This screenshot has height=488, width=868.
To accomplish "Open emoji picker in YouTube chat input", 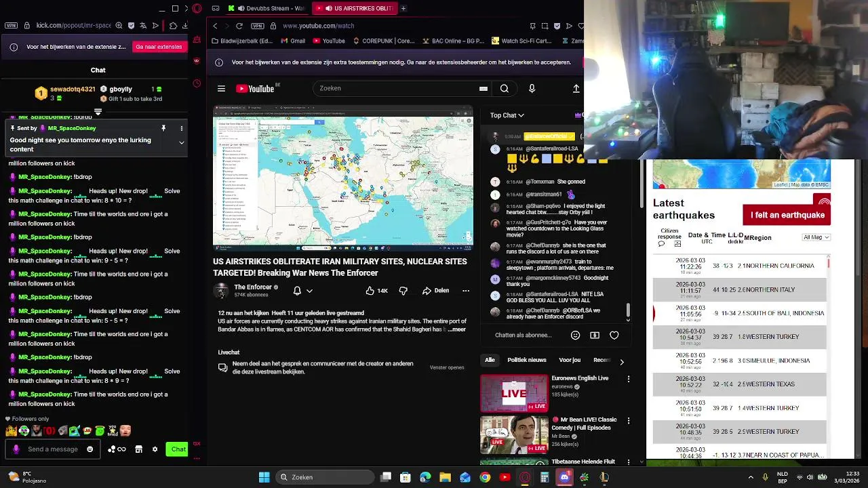I will coord(575,335).
